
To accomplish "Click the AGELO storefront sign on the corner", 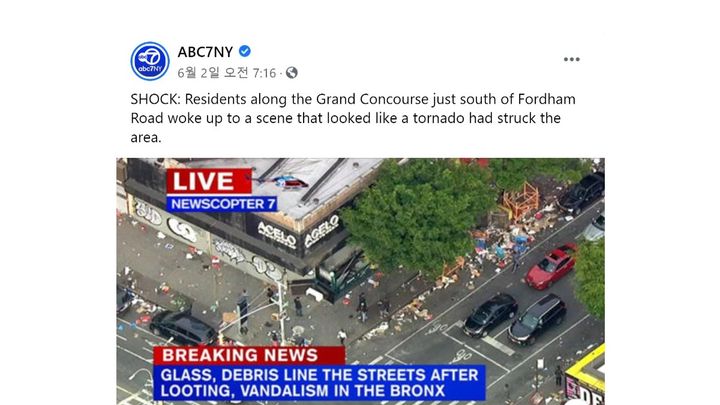I will coord(298,233).
